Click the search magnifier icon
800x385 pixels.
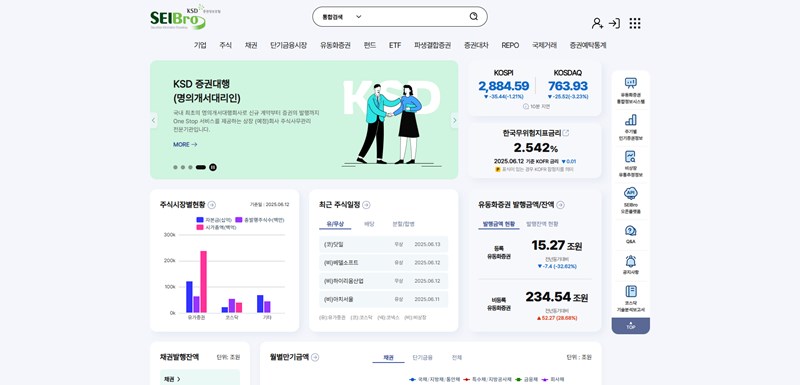[473, 16]
